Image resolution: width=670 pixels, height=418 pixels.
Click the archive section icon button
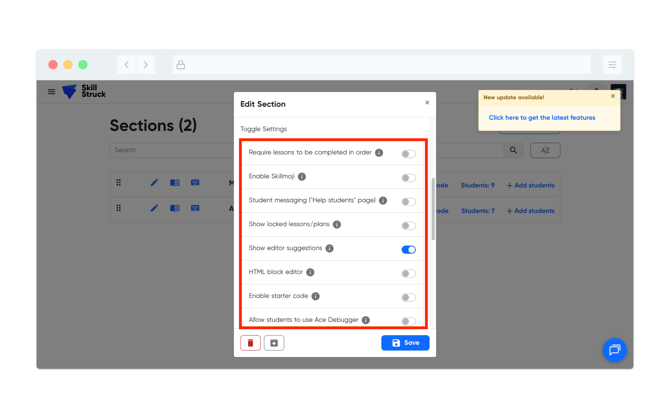(x=274, y=343)
